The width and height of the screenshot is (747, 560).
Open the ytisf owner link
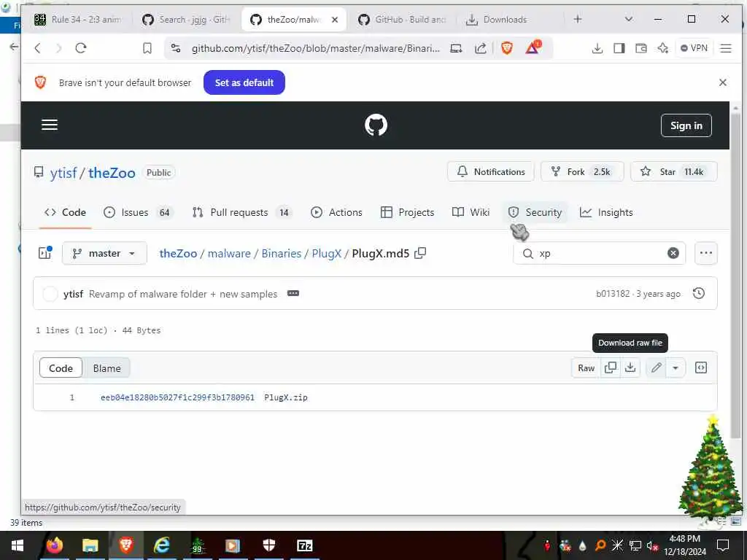[x=63, y=173]
